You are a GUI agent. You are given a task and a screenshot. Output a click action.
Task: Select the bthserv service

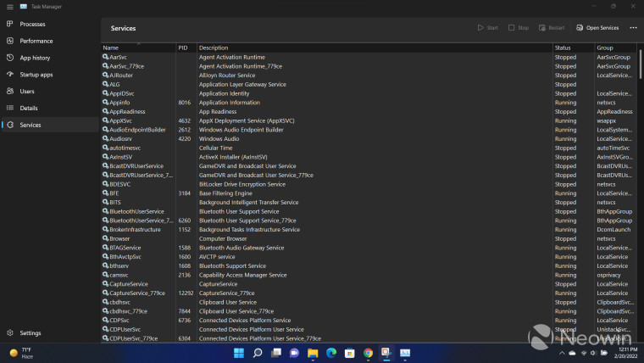[119, 265]
